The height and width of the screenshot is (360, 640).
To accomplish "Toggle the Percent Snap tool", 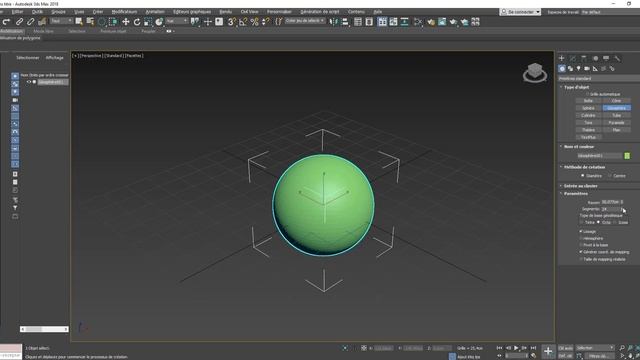I will [254, 22].
